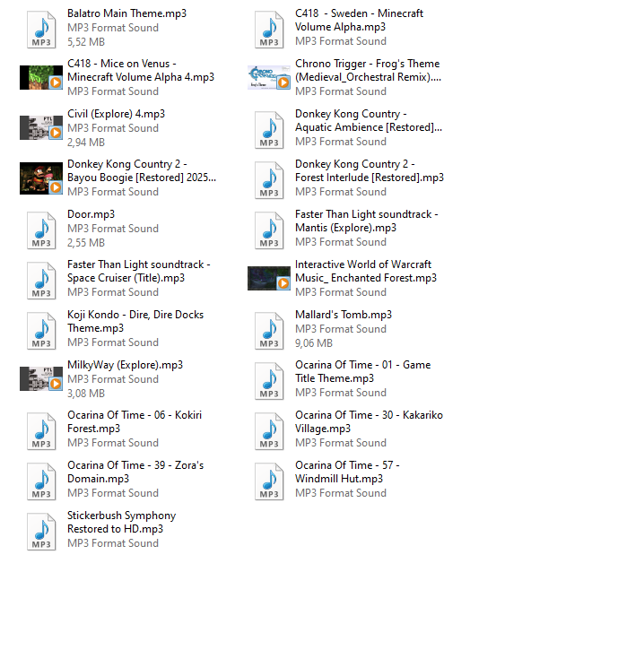Screen dimensions: 644x650
Task: Select file name C418 - Sweden - Minecraft Volume Alpha.mp3
Action: click(359, 20)
